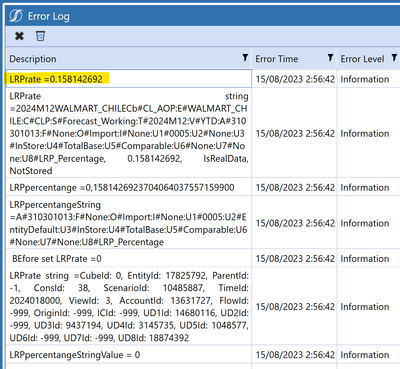
Task: Click the X delete selected item icon
Action: pos(19,36)
